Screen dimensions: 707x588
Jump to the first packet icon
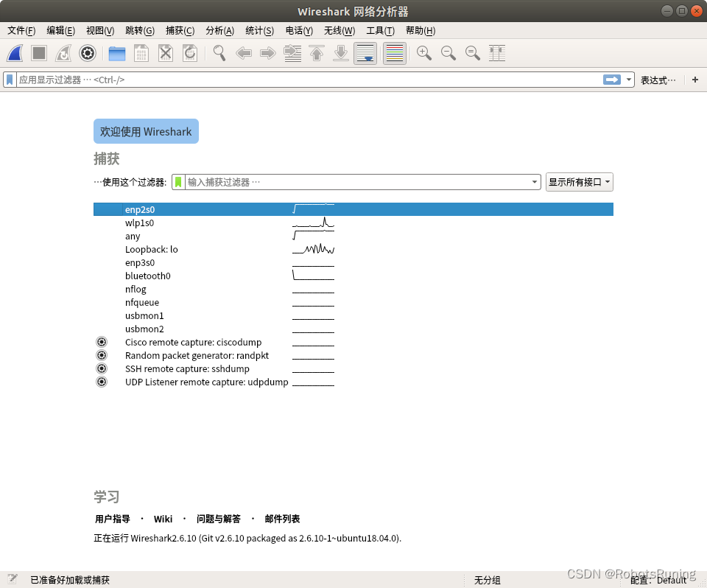click(x=317, y=53)
